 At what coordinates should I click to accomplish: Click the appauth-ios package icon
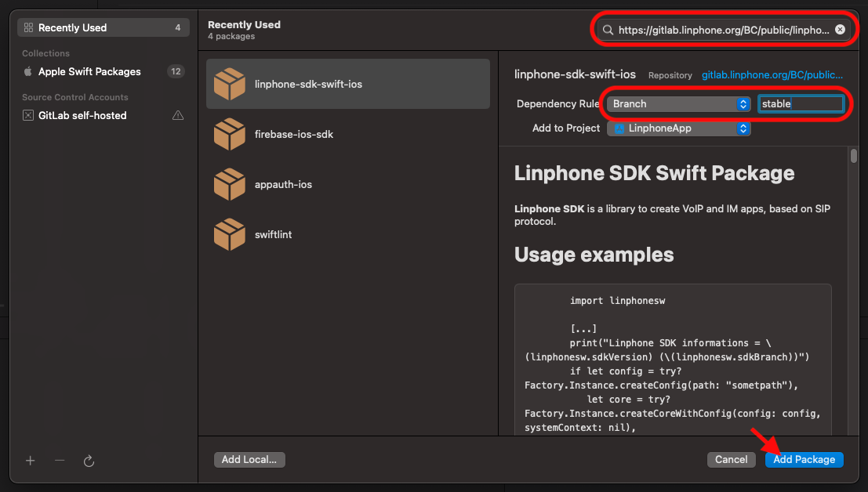click(x=229, y=184)
